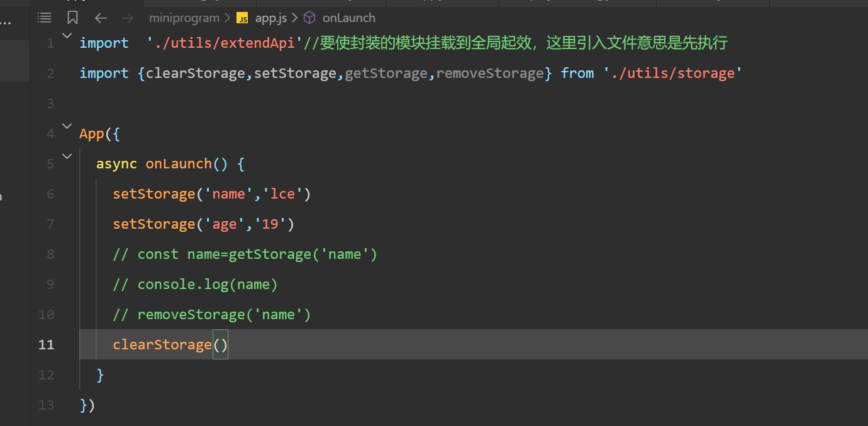Open the app.js breadcrumb item

(x=270, y=18)
